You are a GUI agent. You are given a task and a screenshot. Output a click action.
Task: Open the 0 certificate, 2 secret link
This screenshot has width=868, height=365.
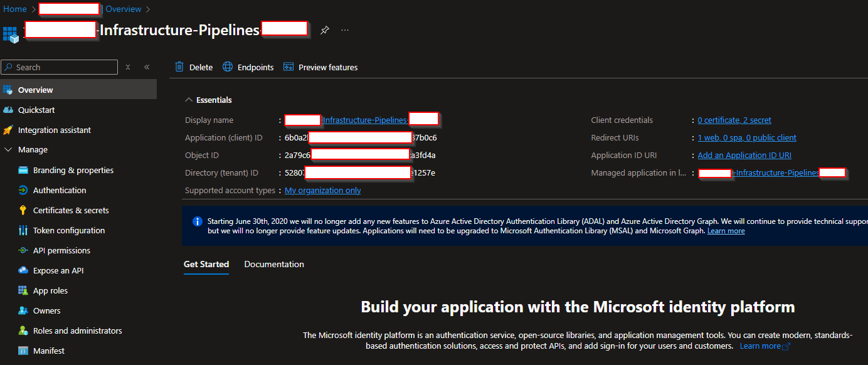[x=734, y=120]
